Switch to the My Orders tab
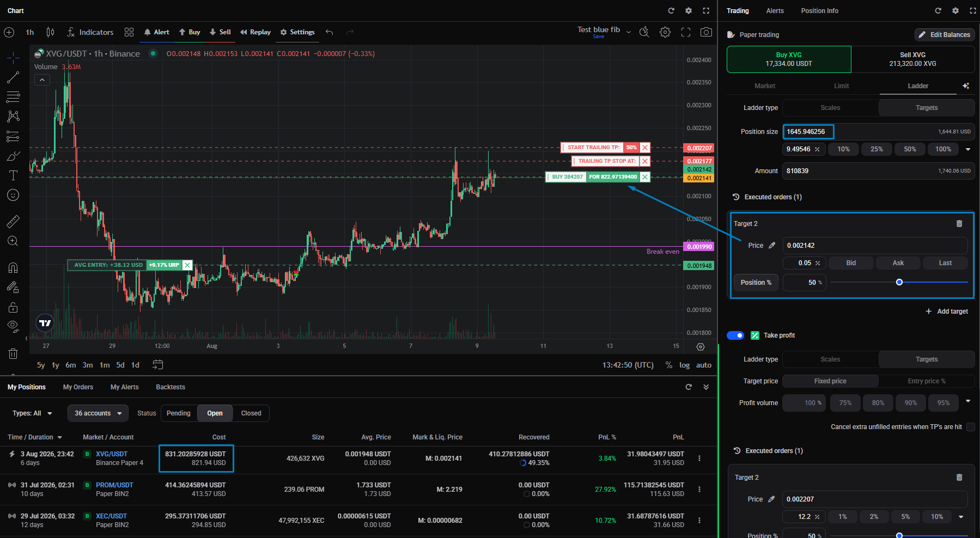This screenshot has width=980, height=538. pos(78,387)
